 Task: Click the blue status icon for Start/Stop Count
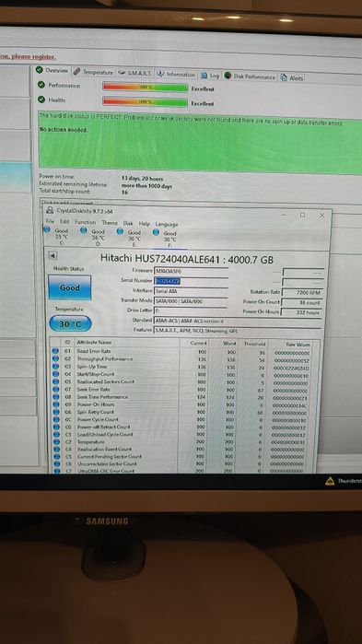pos(55,374)
